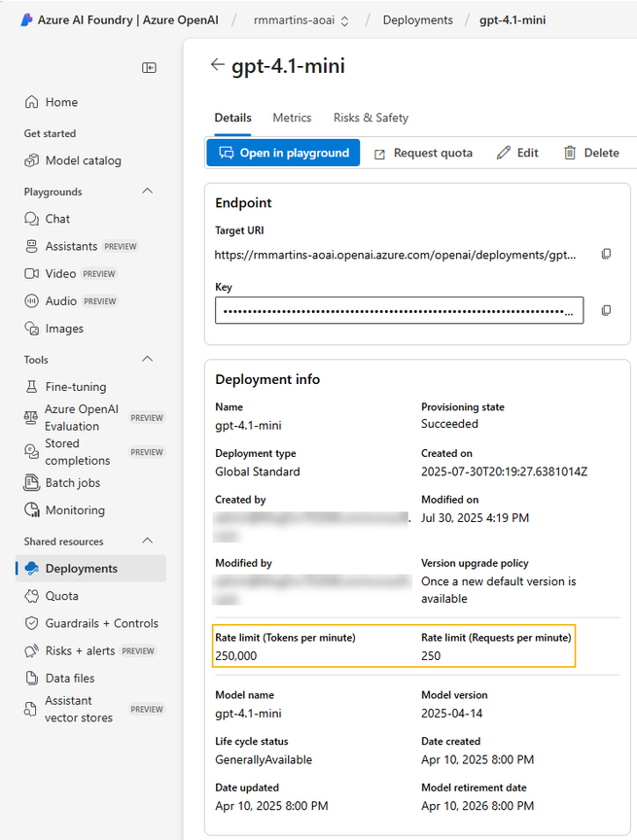Viewport: 637px width, 840px height.
Task: Open Model catalog label in sidebar
Action: point(83,160)
